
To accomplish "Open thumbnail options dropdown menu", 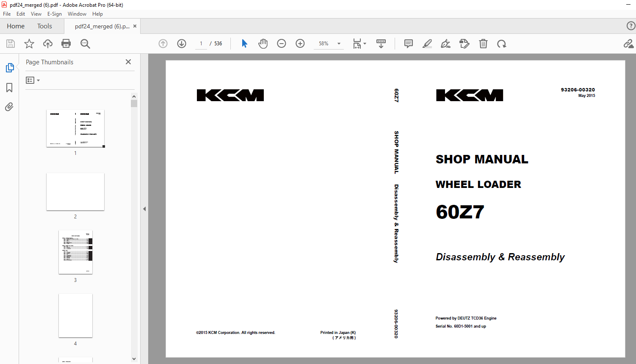I will tap(33, 80).
